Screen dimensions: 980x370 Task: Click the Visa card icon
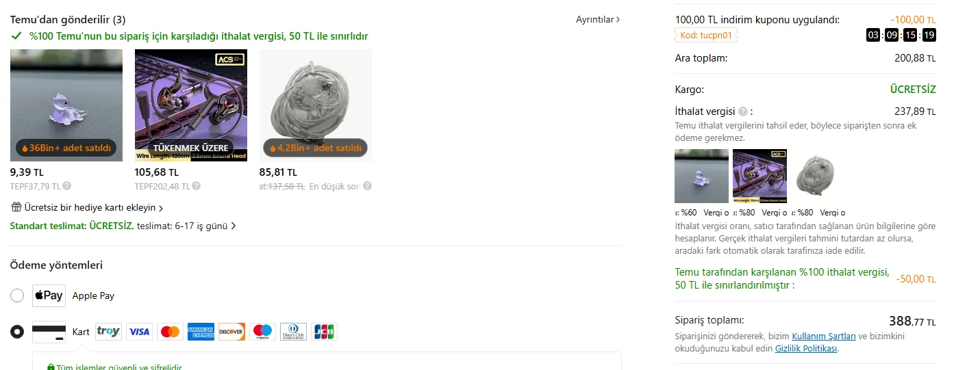click(139, 332)
